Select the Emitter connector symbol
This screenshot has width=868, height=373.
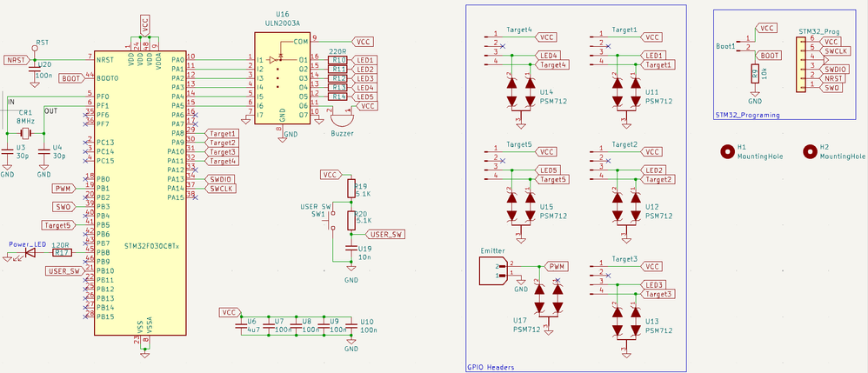494,270
